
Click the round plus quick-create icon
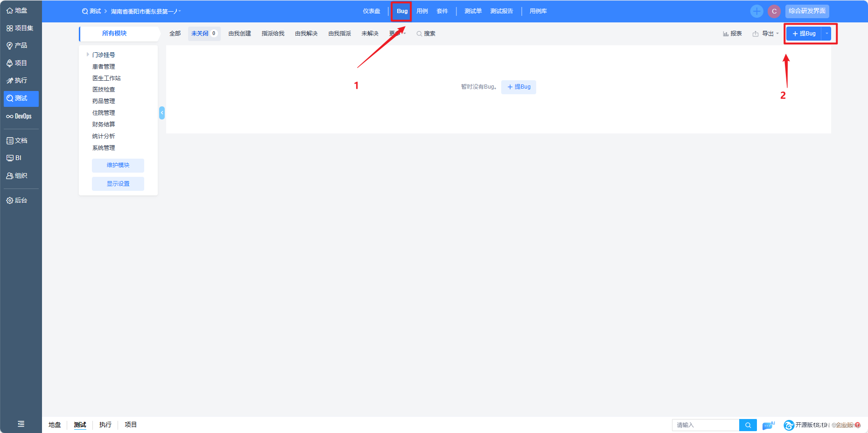pos(756,11)
